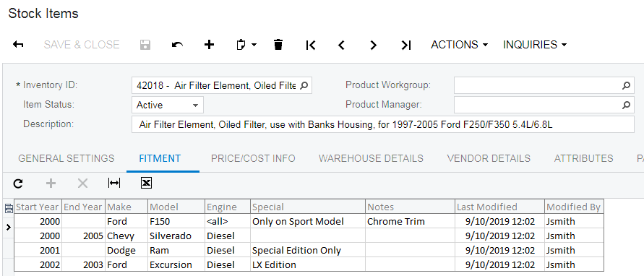Open the Price/Cost Info tab
The image size is (644, 276).
(253, 158)
